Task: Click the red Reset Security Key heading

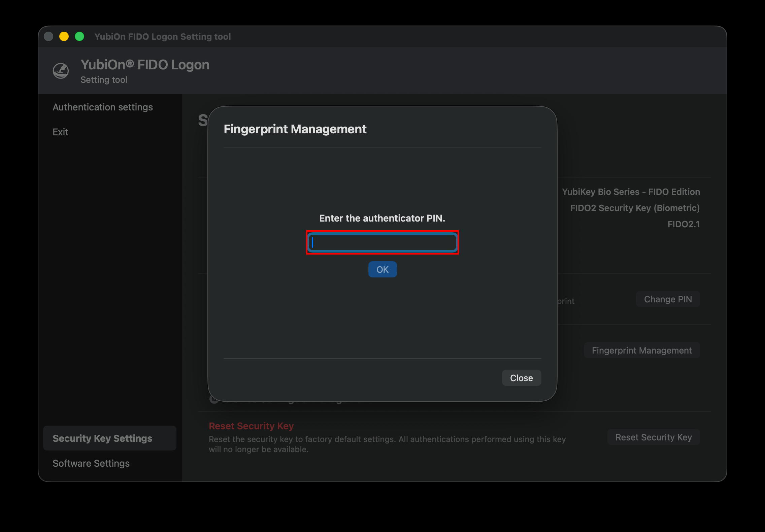Action: pyautogui.click(x=251, y=426)
